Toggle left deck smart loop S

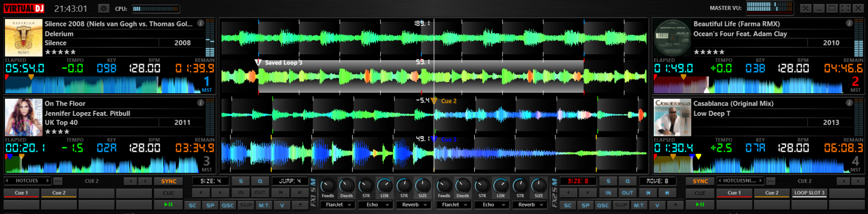(x=241, y=181)
